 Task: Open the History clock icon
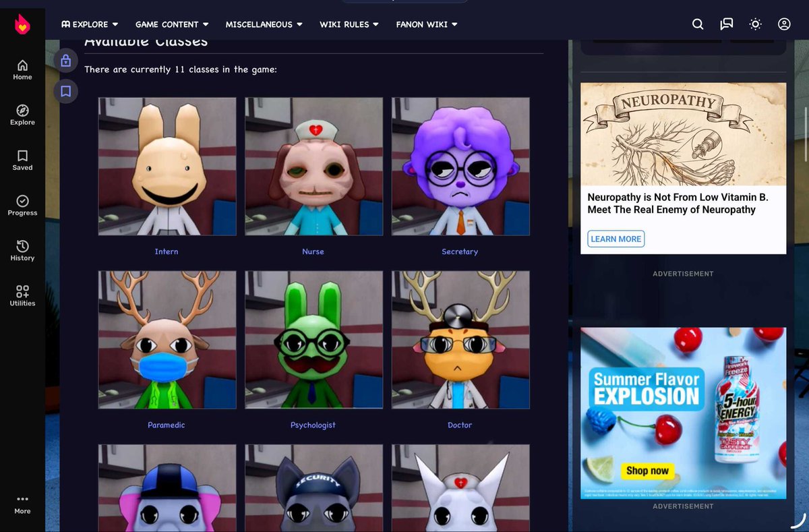pyautogui.click(x=22, y=250)
